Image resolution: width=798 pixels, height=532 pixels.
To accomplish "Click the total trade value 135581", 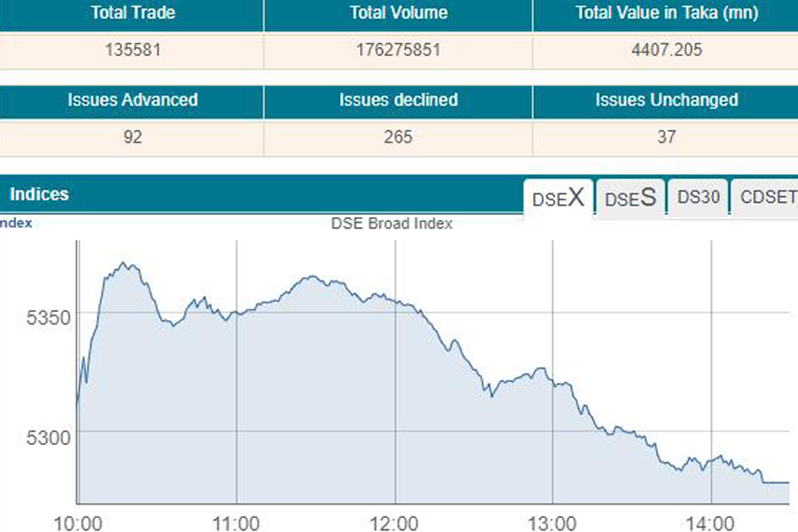I will coord(132,51).
